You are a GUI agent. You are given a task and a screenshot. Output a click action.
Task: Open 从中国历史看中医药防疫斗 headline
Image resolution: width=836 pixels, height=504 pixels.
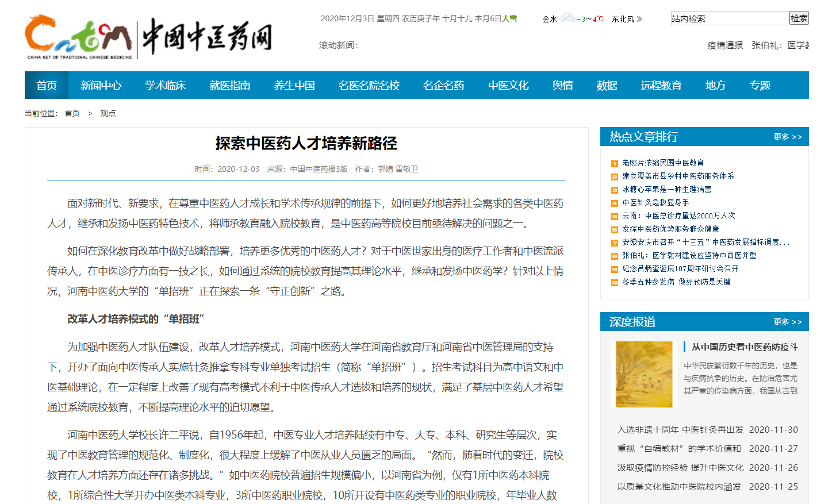[744, 347]
